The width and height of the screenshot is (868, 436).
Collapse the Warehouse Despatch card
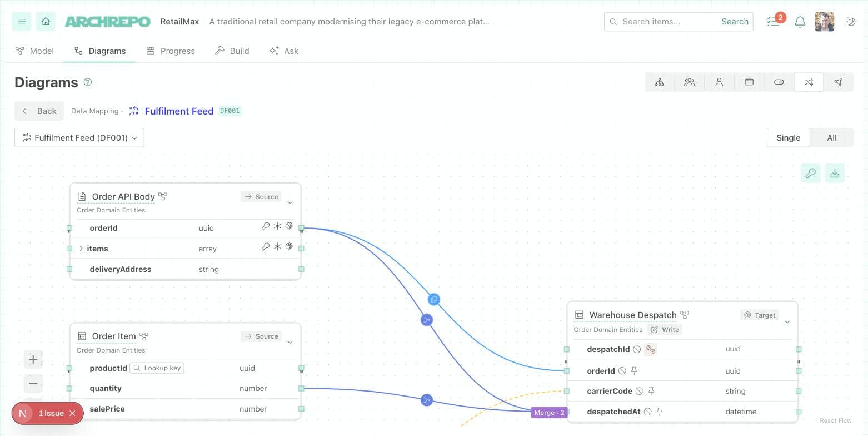(787, 322)
